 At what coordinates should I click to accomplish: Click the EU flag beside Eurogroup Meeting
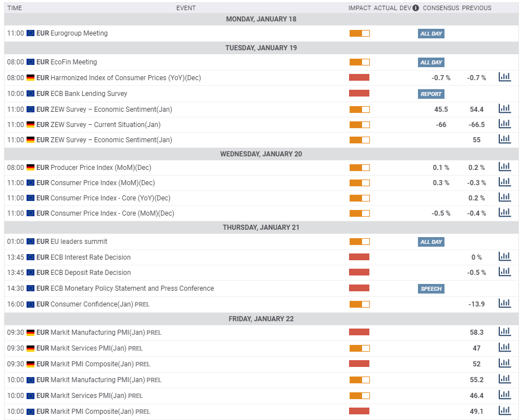(x=30, y=33)
